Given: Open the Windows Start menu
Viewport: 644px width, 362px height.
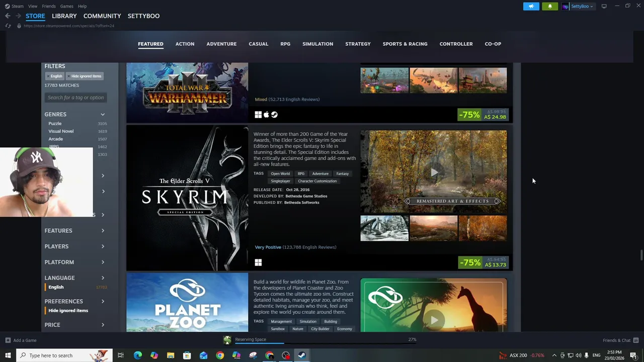Looking at the screenshot, I should [8, 355].
